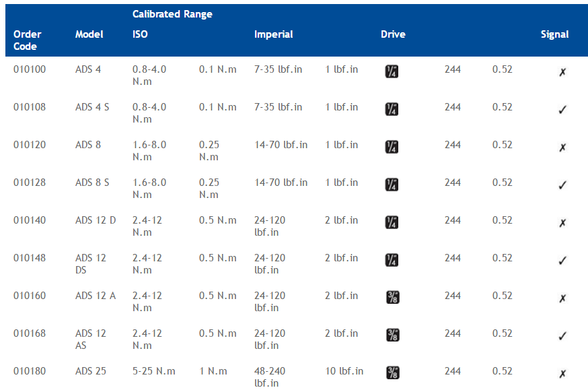This screenshot has height=390, width=588.
Task: Click the ADS 12 DS model name
Action: (x=91, y=264)
